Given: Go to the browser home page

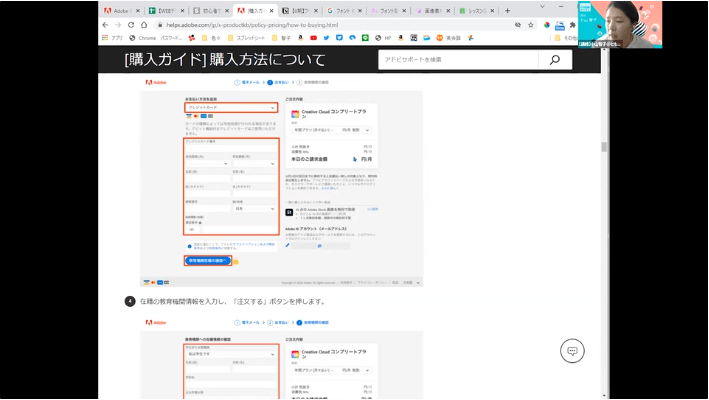Looking at the screenshot, I should [x=144, y=24].
